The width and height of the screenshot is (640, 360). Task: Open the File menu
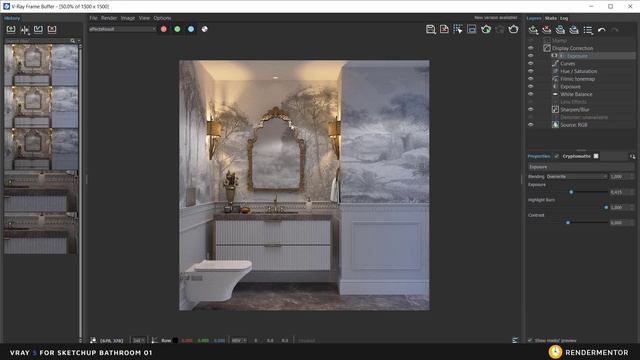(x=93, y=18)
